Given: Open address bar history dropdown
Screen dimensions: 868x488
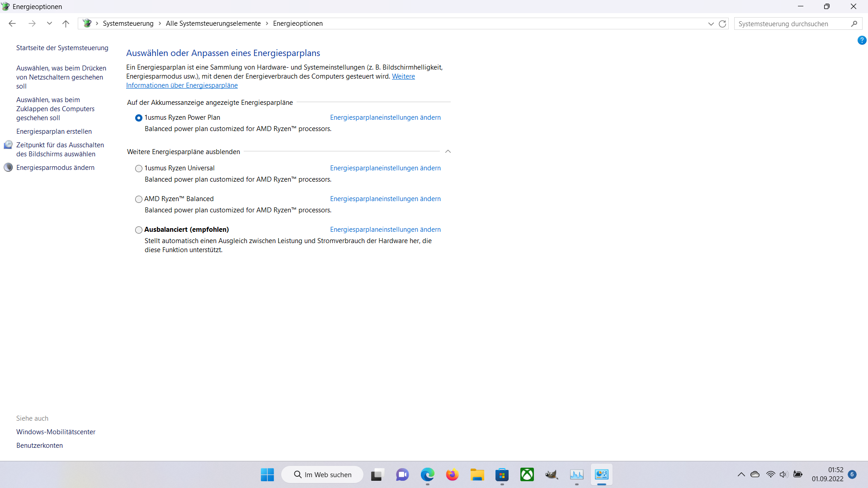Looking at the screenshot, I should click(x=711, y=24).
